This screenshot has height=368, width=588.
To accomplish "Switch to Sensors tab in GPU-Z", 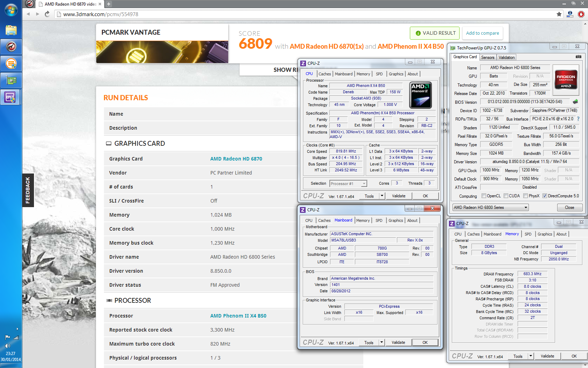I will [488, 57].
